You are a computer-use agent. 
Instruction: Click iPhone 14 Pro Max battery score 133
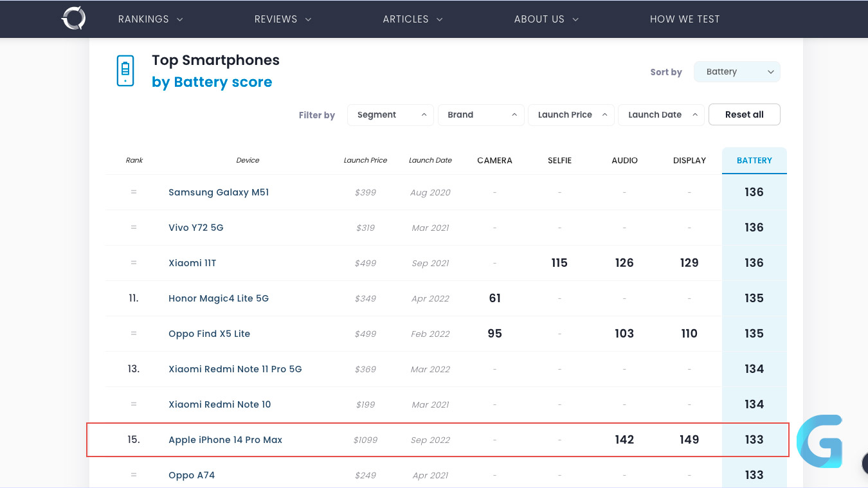pos(754,440)
